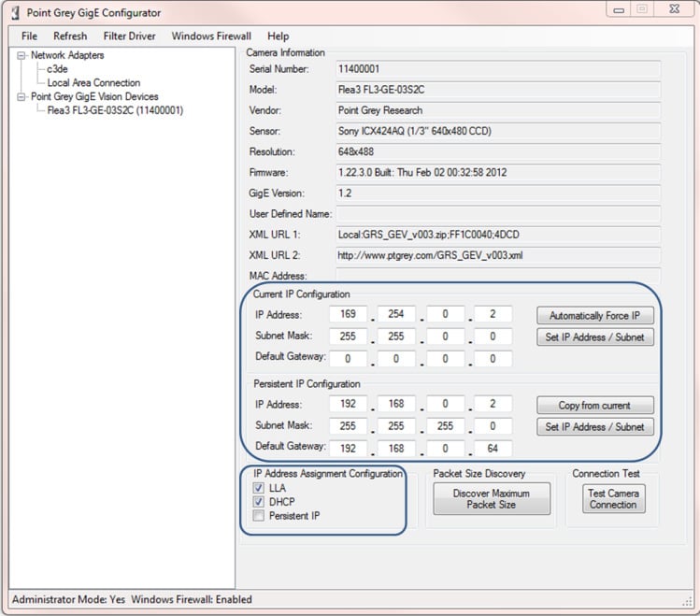Click Copy from current button
This screenshot has width=700, height=616.
[x=595, y=406]
